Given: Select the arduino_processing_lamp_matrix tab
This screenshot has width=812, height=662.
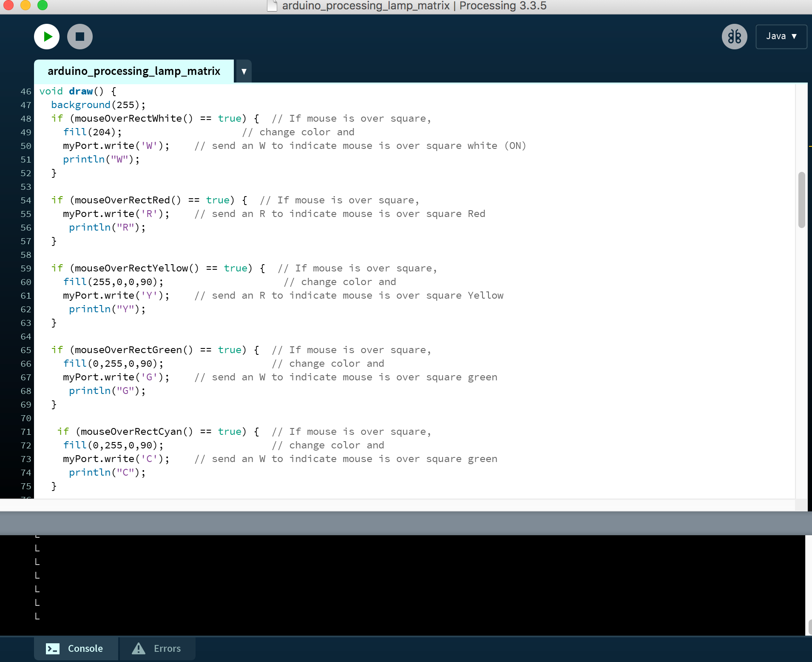Looking at the screenshot, I should coord(134,71).
